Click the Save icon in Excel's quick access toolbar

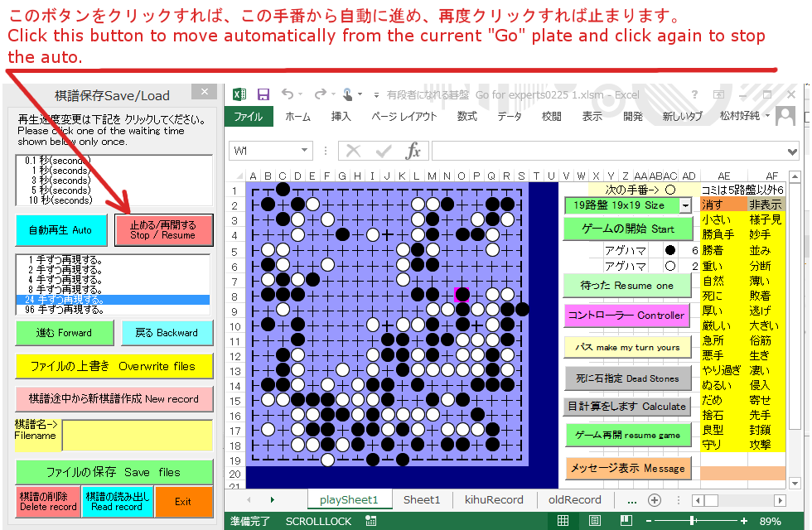263,94
